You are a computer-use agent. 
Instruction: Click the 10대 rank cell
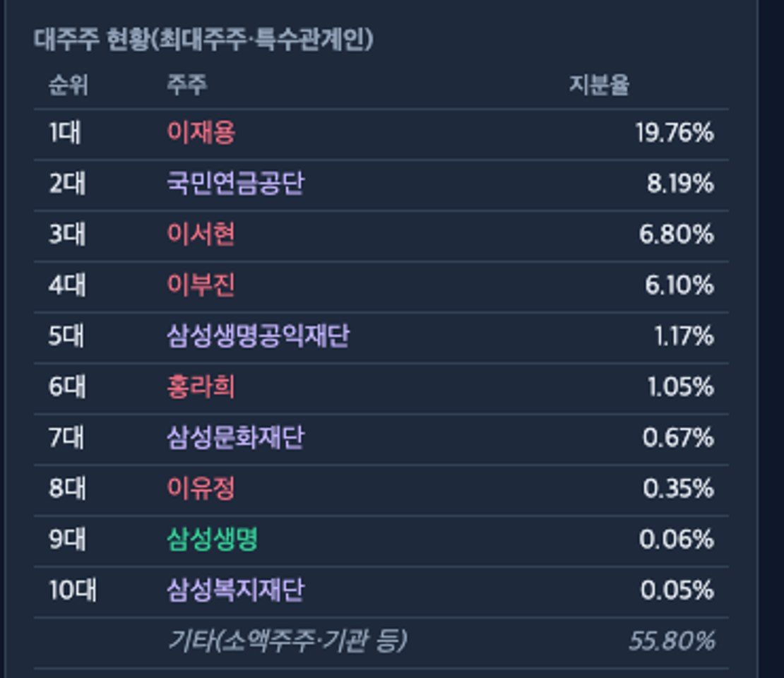point(73,590)
